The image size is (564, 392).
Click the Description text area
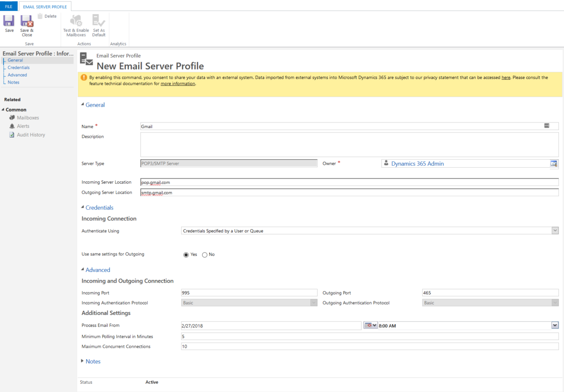[x=349, y=145]
